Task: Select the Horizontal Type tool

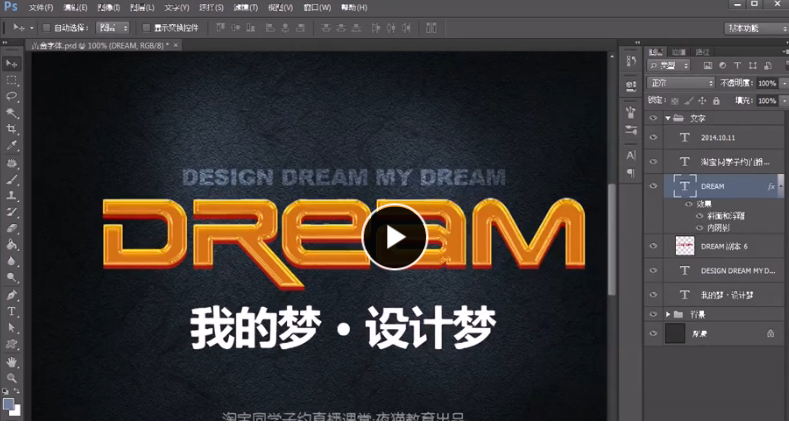Action: tap(11, 312)
